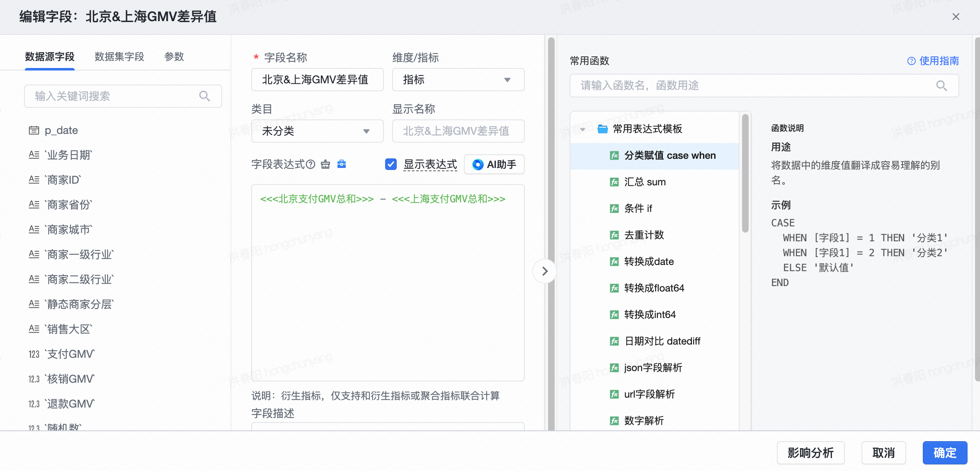Open the 维度/指标 dropdown
Screen dimensions: 980x471
(x=458, y=80)
